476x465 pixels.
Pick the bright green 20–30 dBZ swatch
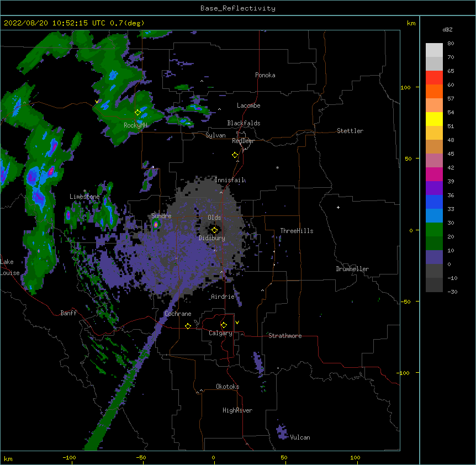pos(434,230)
